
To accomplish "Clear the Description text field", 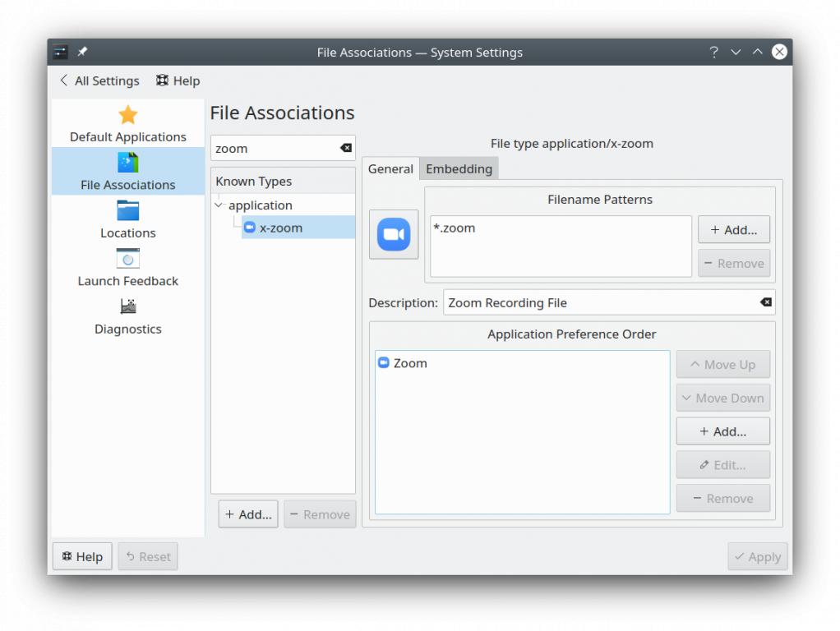I will (765, 302).
